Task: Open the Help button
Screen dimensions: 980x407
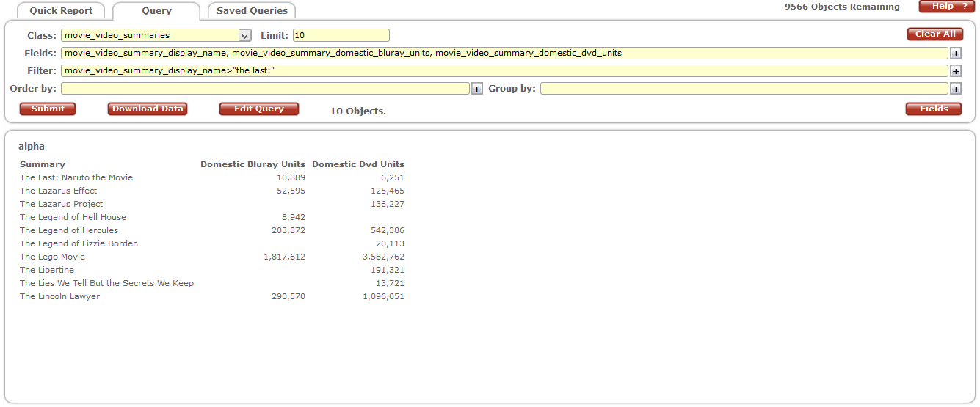Action: 946,7
